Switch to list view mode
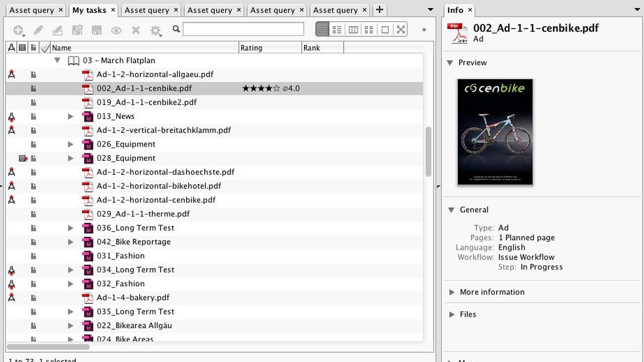 pyautogui.click(x=323, y=29)
